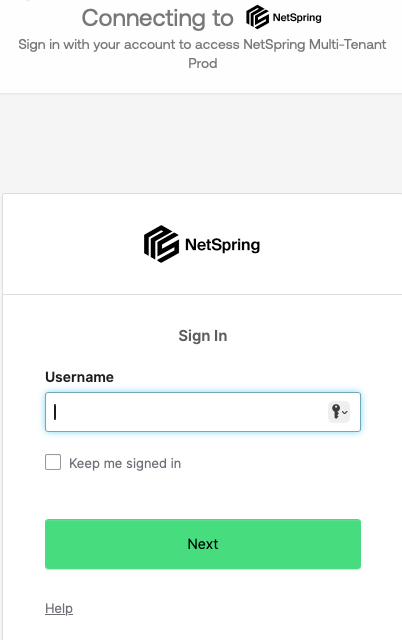Click the small NetSpring hexagon logo beside "Connecting to"

[x=257, y=17]
